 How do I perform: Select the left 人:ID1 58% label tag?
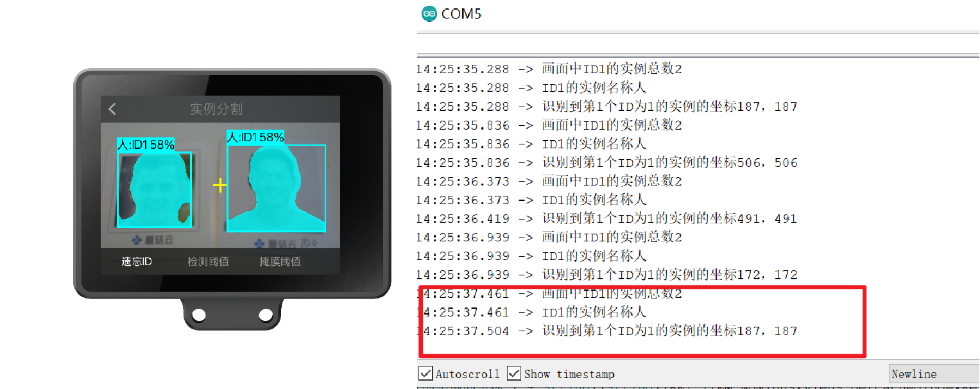(146, 144)
